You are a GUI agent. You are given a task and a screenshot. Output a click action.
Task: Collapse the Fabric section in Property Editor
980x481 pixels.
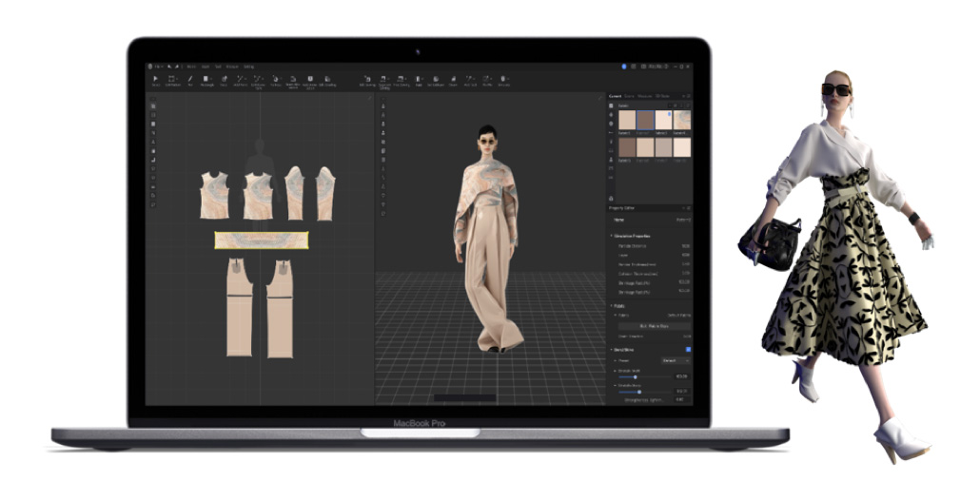pos(611,306)
